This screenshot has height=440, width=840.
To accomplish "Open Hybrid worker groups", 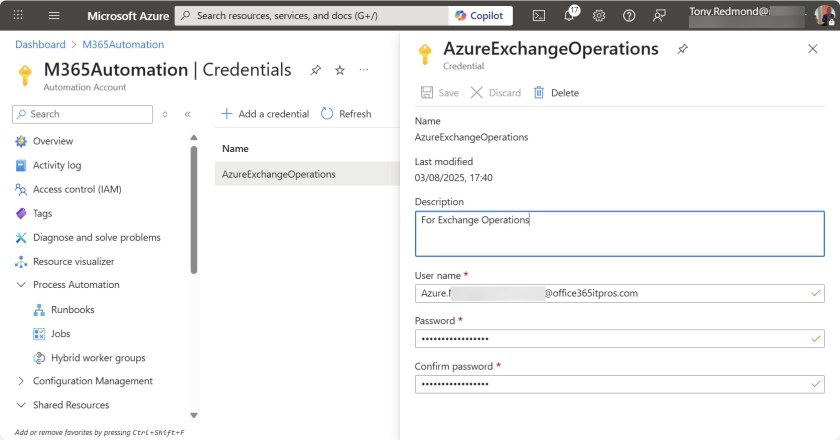I will click(98, 358).
